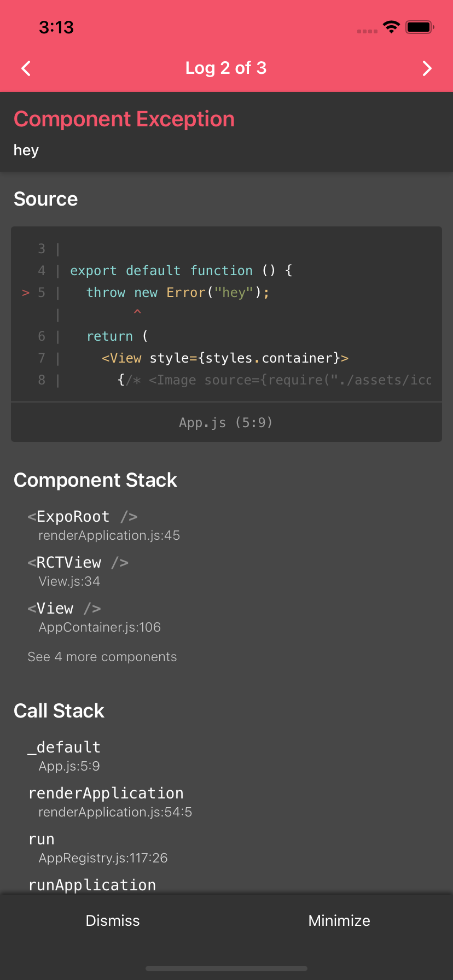Image resolution: width=453 pixels, height=980 pixels.
Task: Minimize the error log overlay
Action: click(339, 920)
